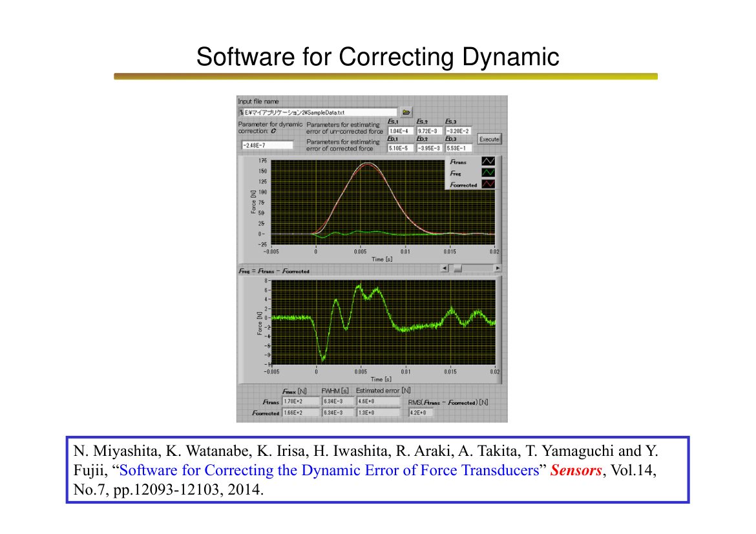Image resolution: width=756 pixels, height=534 pixels.
Task: Click the Estimated error [N] column heading
Action: 383,391
